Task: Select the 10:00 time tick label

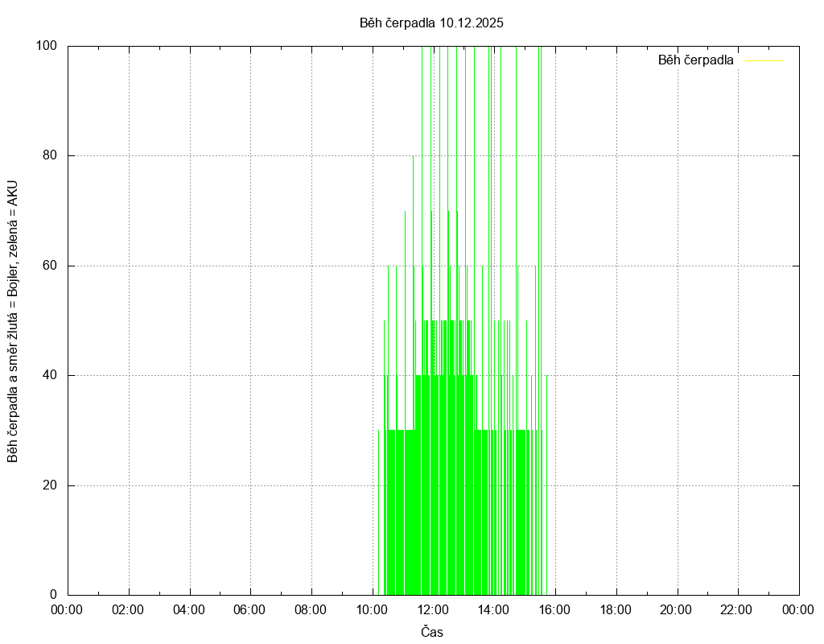Action: [x=372, y=609]
